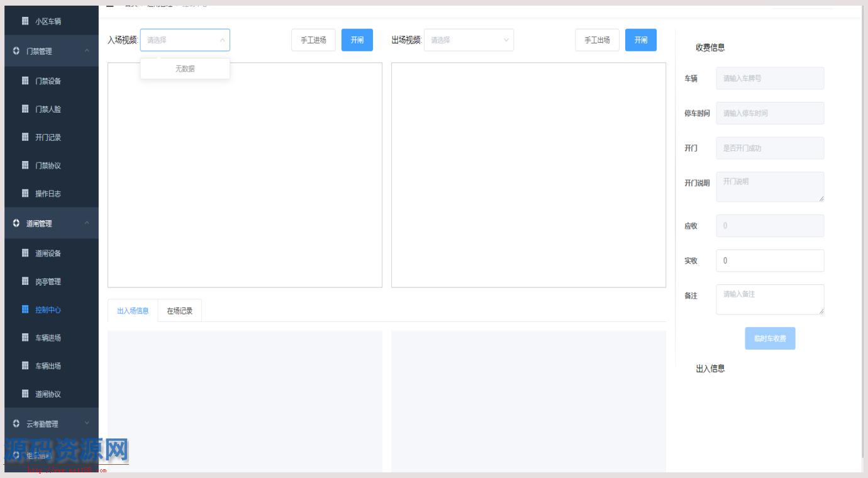Click the 开门说明 text area

pyautogui.click(x=770, y=187)
